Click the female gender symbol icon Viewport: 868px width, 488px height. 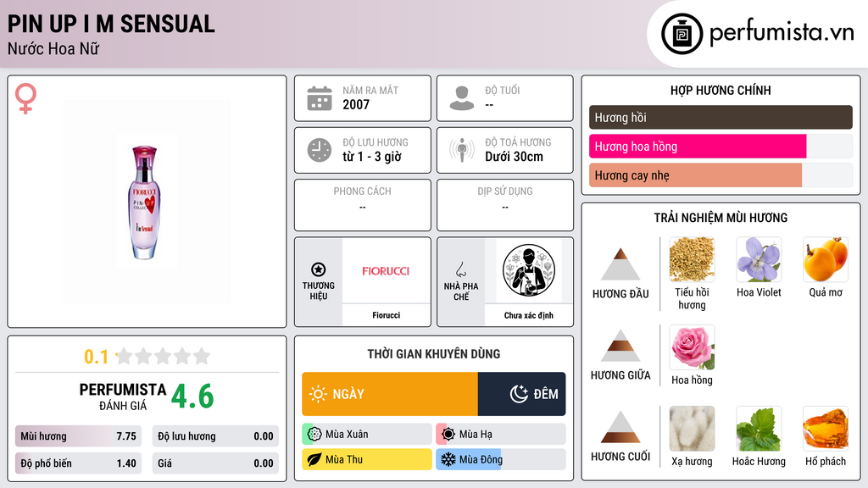point(25,98)
